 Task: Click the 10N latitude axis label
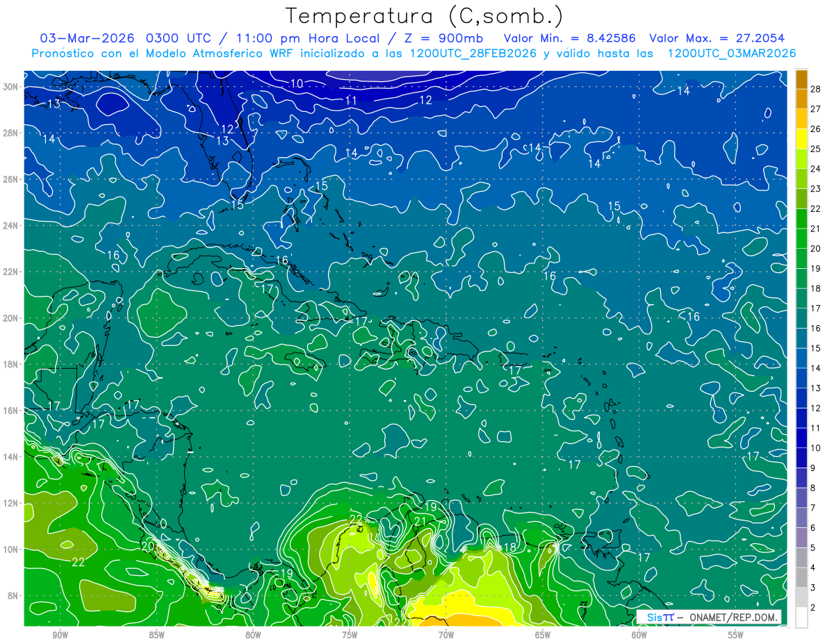click(11, 550)
